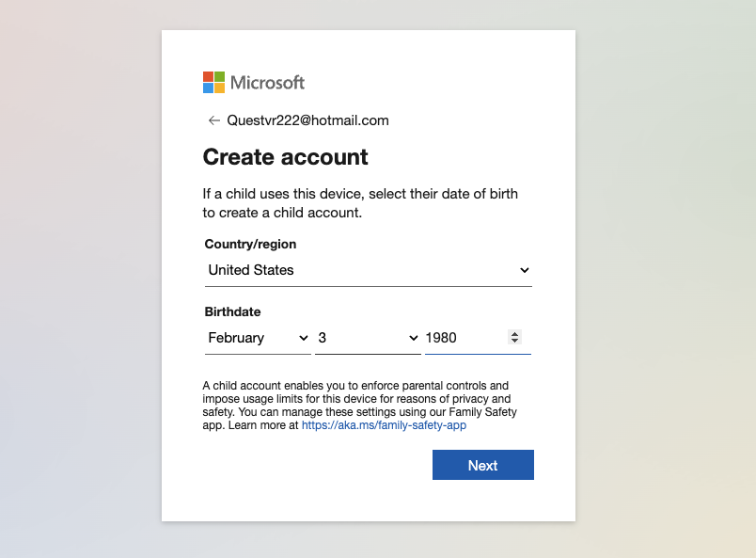756x558 pixels.
Task: Click the chevron on the Country/region selector
Action: (525, 270)
